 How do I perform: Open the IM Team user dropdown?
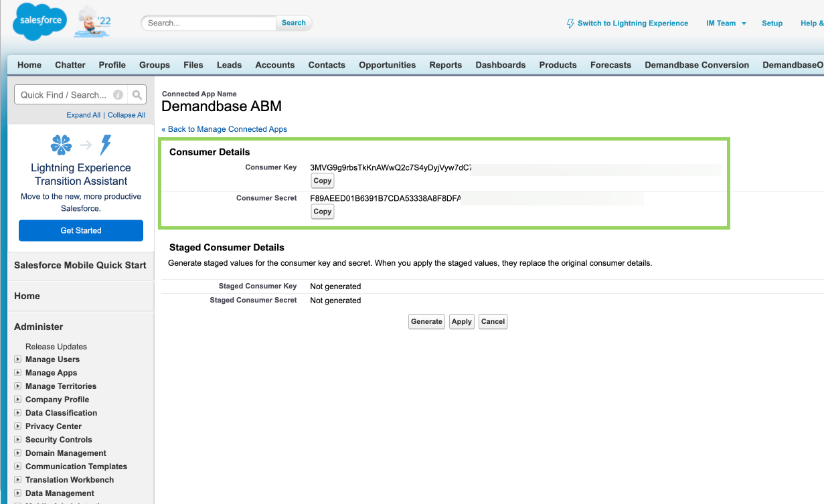[x=726, y=23]
